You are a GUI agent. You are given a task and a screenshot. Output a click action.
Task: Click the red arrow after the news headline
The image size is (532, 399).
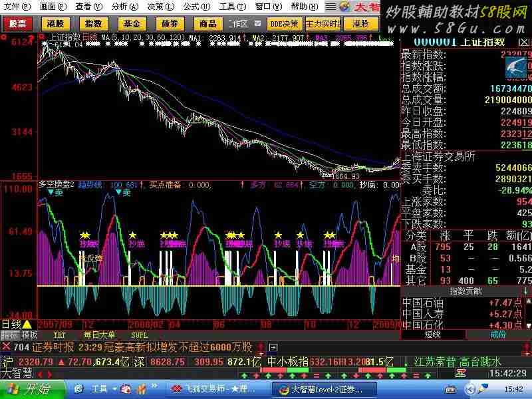click(x=261, y=347)
